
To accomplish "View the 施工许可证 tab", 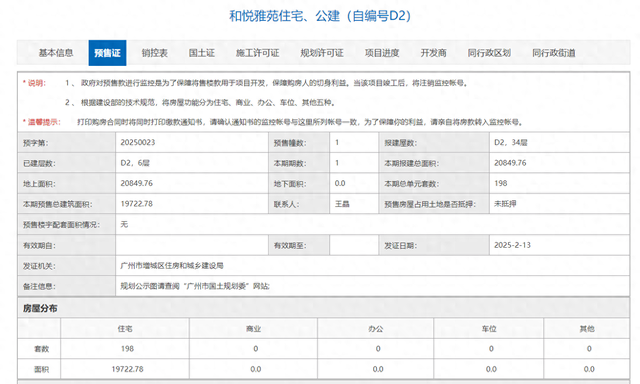I will [258, 53].
